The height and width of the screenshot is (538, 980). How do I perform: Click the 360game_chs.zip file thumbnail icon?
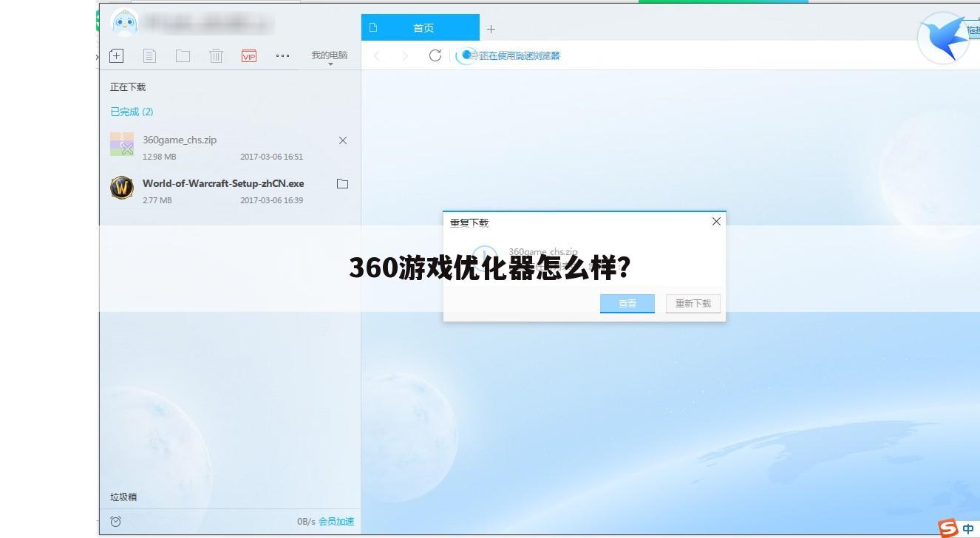tap(122, 144)
